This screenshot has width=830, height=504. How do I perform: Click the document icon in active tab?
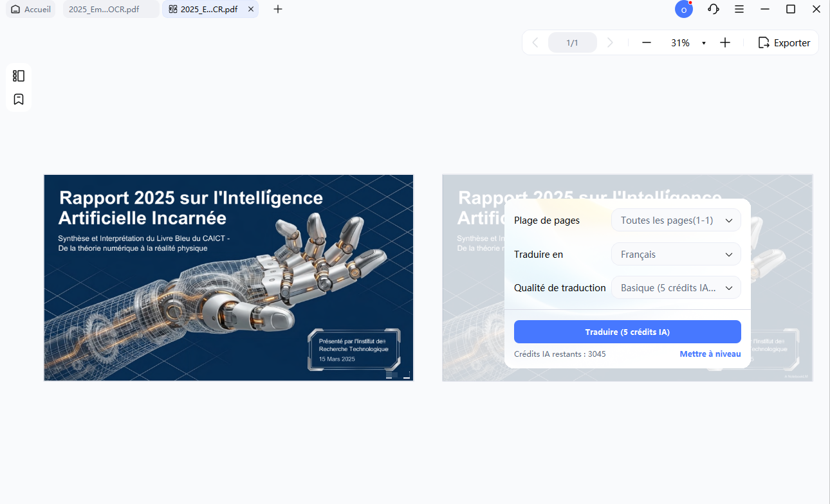pos(172,10)
